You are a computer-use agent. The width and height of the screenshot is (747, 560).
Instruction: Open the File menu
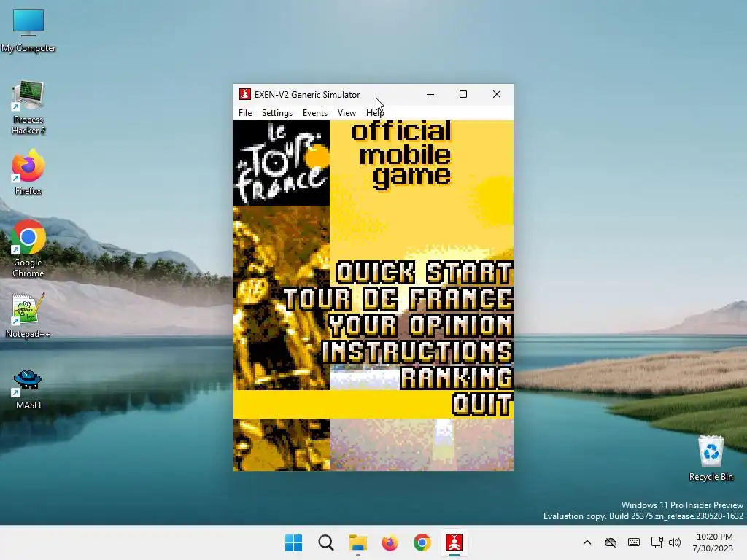(x=245, y=113)
